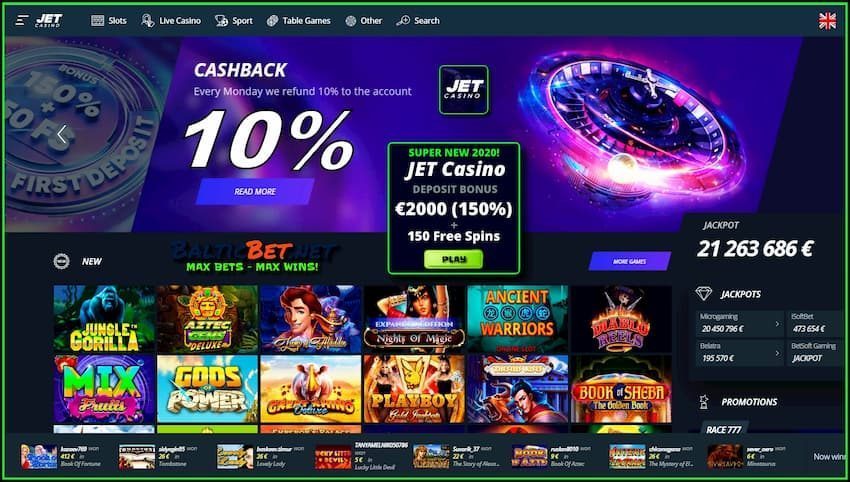Open the Jungle Gorilla game thumbnail
This screenshot has width=850, height=482.
pos(104,319)
